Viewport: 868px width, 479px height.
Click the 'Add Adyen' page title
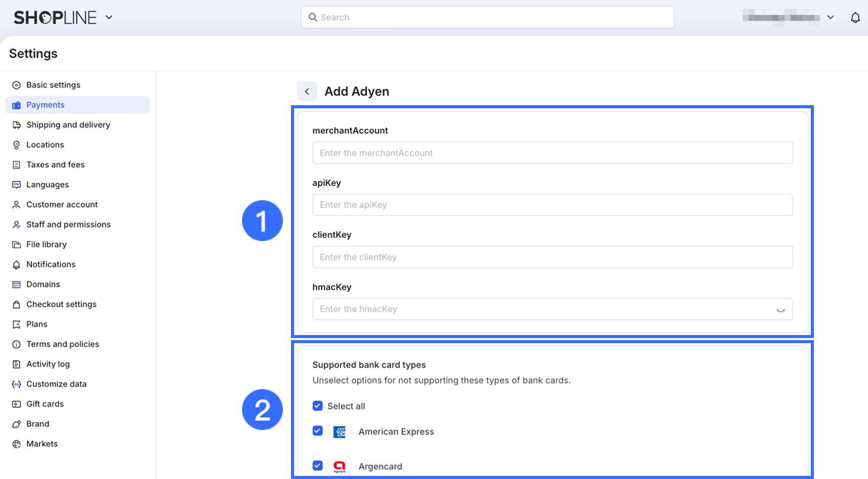(x=357, y=91)
